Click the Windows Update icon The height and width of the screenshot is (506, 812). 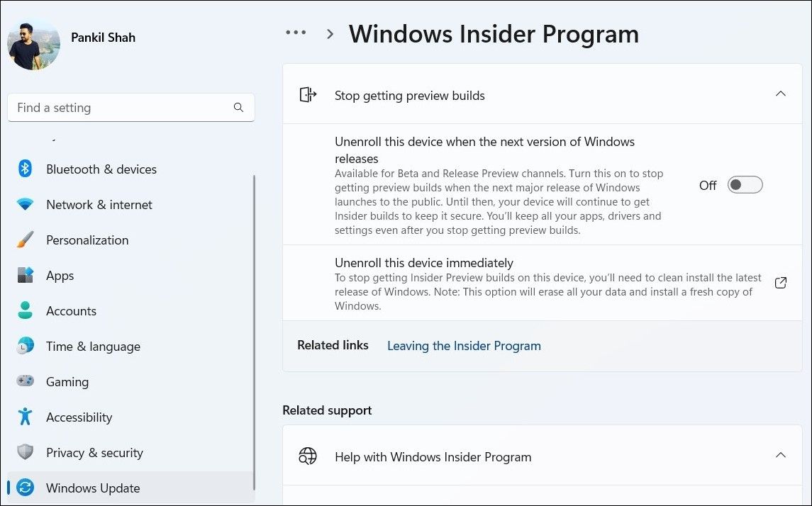point(26,488)
